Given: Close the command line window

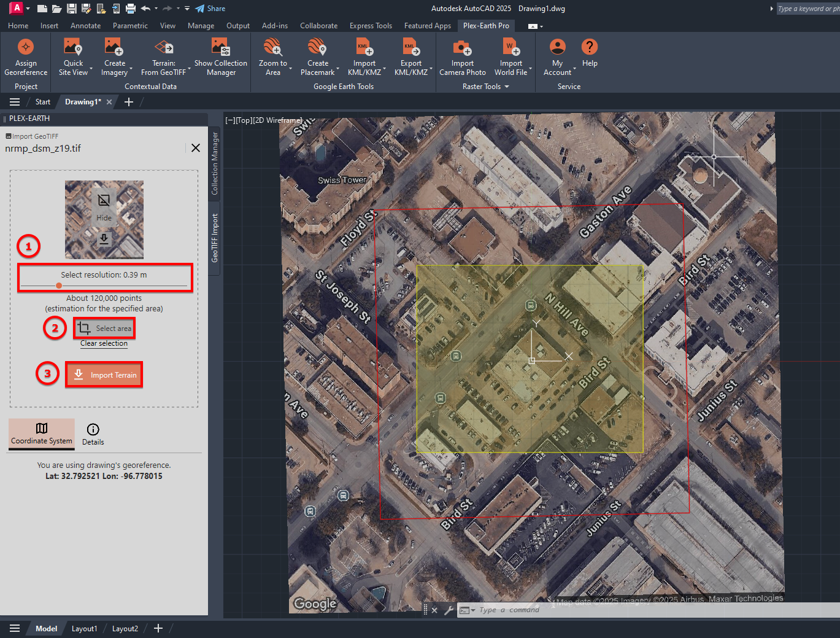Looking at the screenshot, I should click(x=434, y=610).
